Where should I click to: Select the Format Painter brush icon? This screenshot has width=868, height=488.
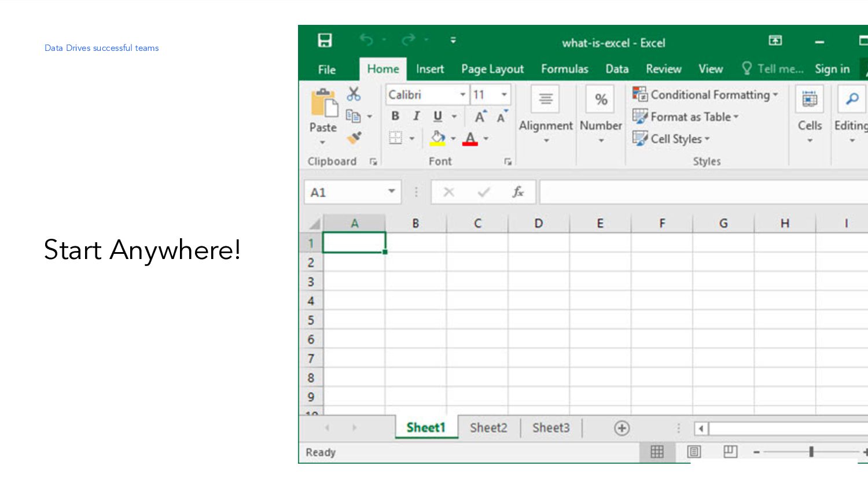pyautogui.click(x=354, y=138)
